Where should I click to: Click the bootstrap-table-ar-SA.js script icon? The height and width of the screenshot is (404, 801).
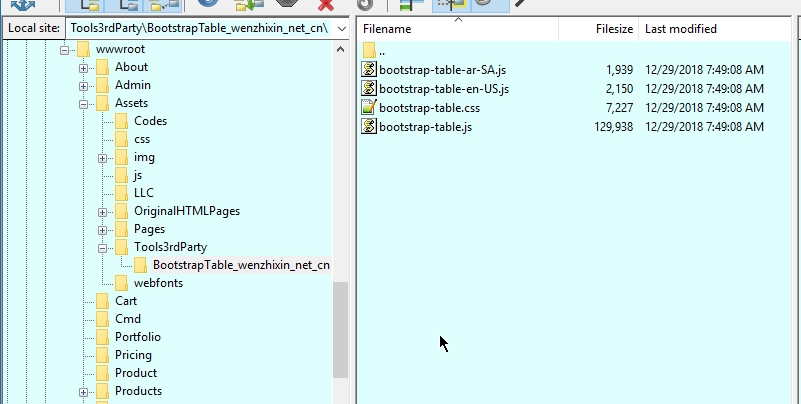(x=369, y=69)
